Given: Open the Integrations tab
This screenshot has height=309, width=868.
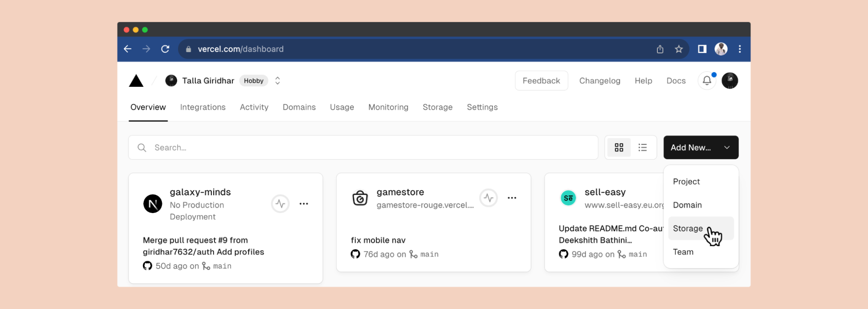Looking at the screenshot, I should [203, 107].
